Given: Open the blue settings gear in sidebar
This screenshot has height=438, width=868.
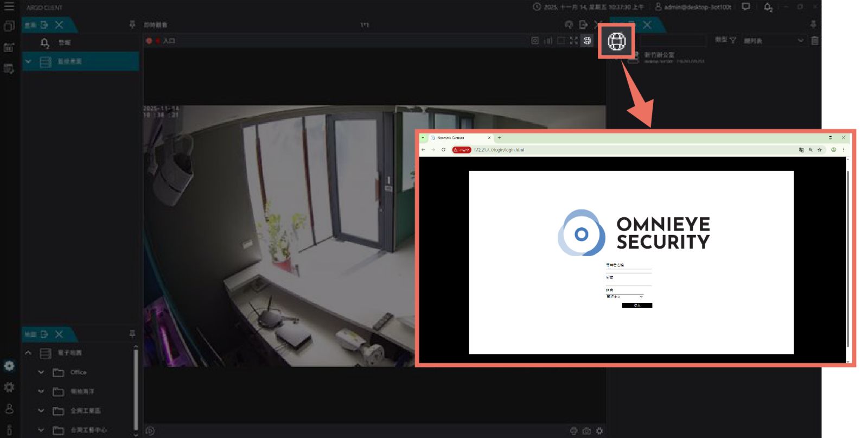Looking at the screenshot, I should (9, 366).
